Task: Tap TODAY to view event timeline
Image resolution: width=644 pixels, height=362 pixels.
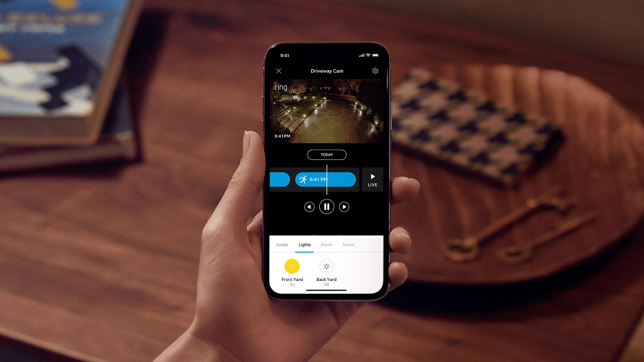Action: point(327,155)
